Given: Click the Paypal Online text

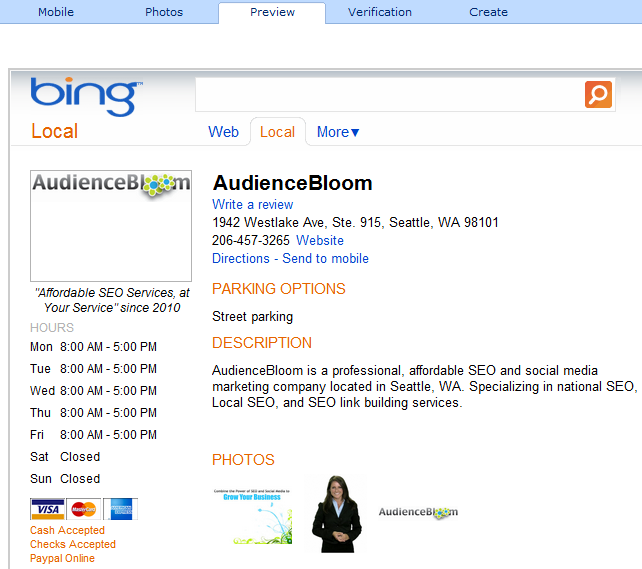Looking at the screenshot, I should (62, 558).
